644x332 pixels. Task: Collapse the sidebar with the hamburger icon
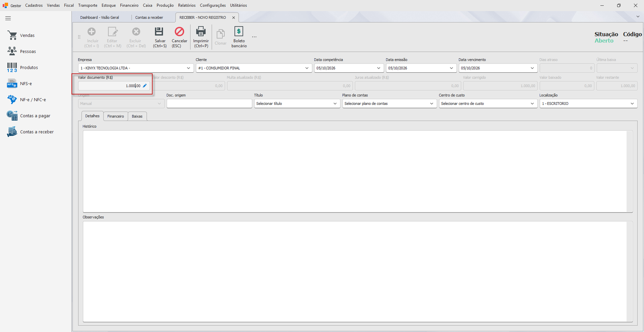8,18
